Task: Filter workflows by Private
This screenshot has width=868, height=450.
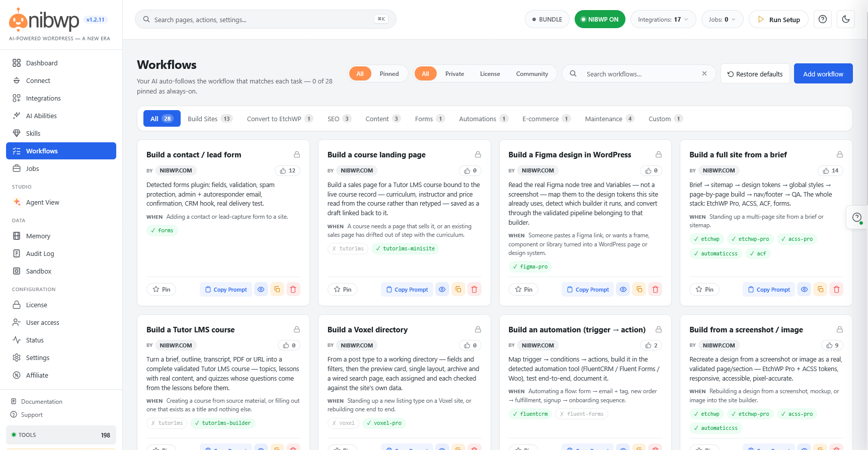Action: coord(454,73)
